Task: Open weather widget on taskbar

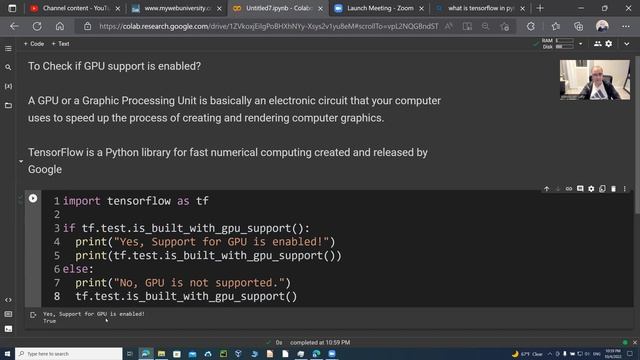Action: coord(527,354)
